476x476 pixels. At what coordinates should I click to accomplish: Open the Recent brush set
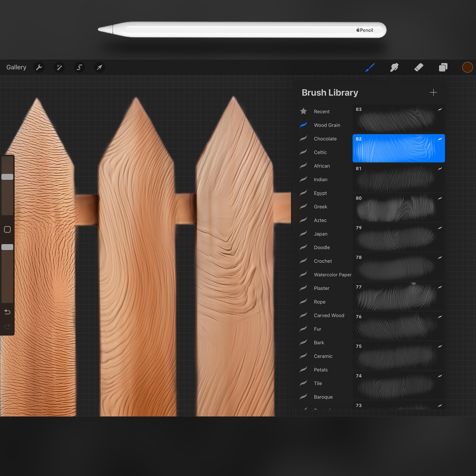(x=322, y=112)
